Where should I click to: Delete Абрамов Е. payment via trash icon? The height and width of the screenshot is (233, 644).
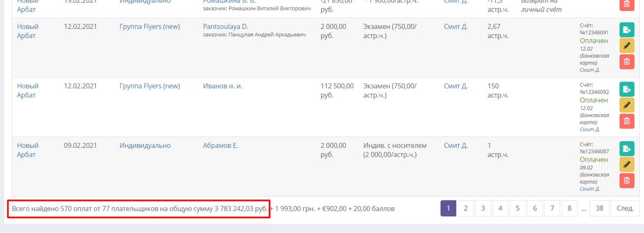[627, 180]
